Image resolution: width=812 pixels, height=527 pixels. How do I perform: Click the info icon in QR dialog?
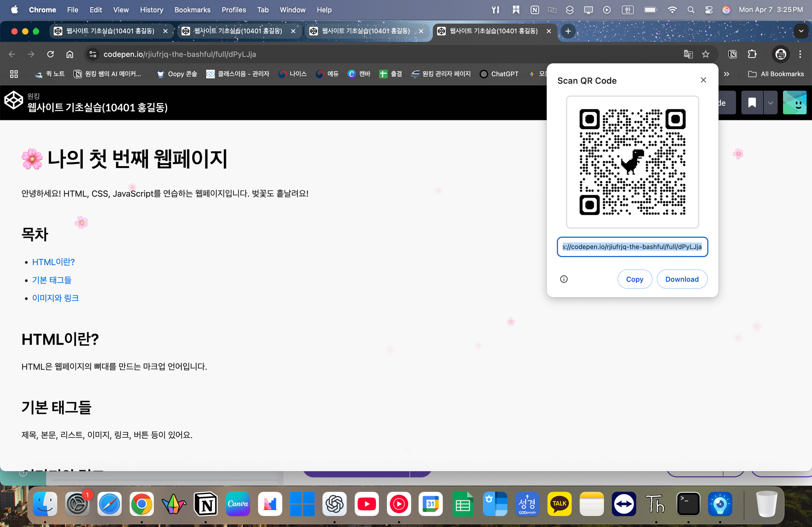click(x=564, y=279)
